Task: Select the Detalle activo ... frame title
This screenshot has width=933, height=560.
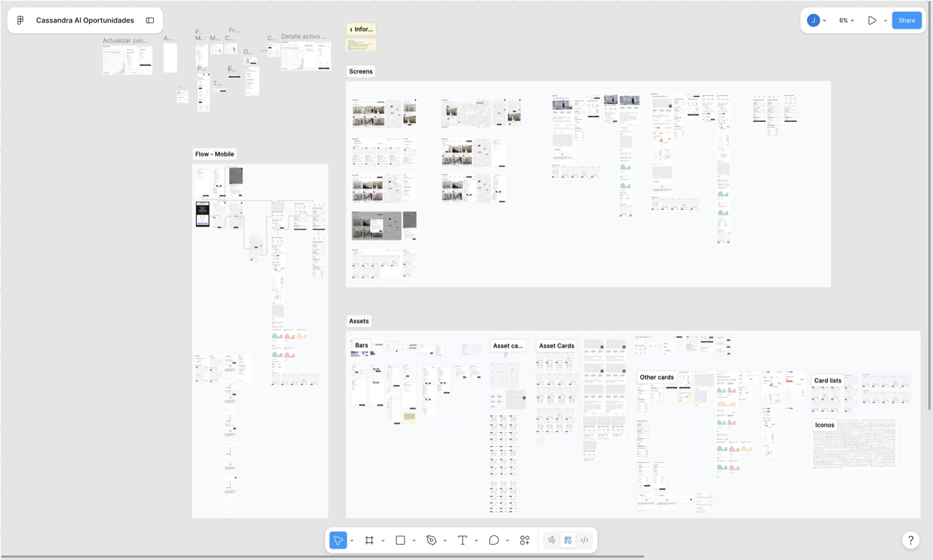Action: click(x=304, y=37)
